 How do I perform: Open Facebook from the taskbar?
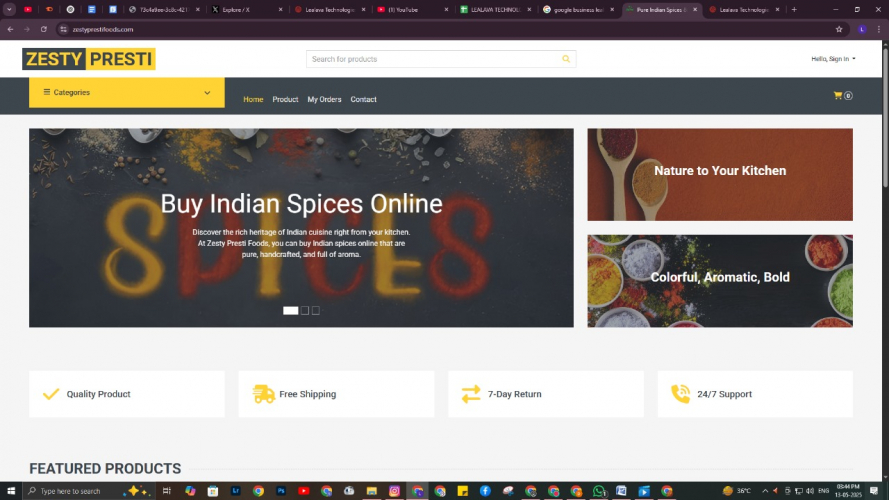pyautogui.click(x=485, y=491)
